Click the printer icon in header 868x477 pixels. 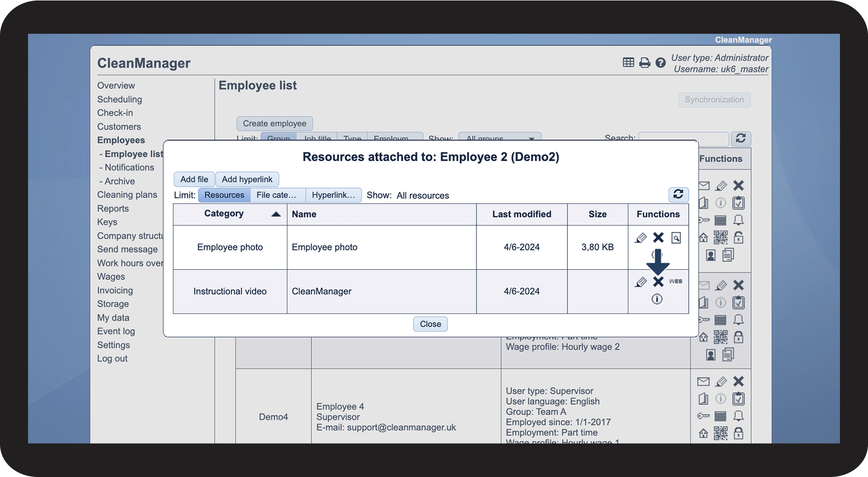click(x=644, y=63)
